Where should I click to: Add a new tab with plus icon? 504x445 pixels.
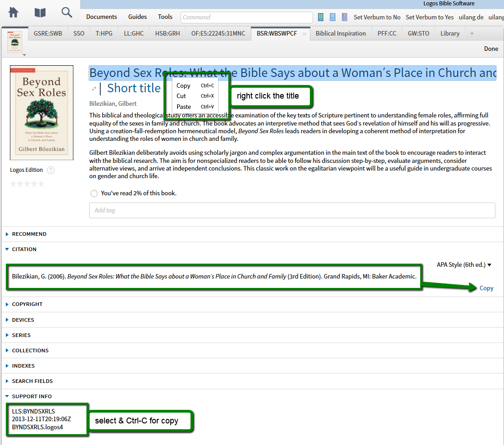click(472, 33)
